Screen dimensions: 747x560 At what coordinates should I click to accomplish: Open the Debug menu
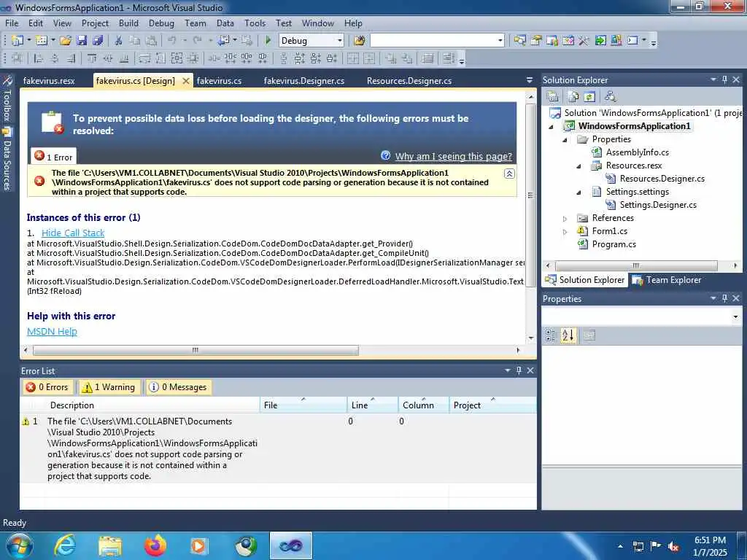[x=161, y=23]
